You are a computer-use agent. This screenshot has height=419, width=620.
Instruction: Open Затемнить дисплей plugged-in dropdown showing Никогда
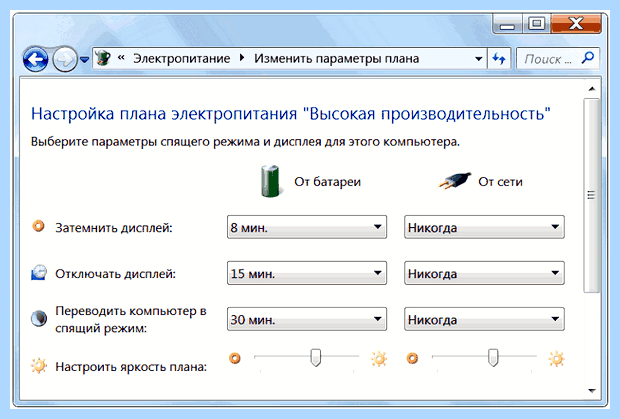pyautogui.click(x=484, y=227)
